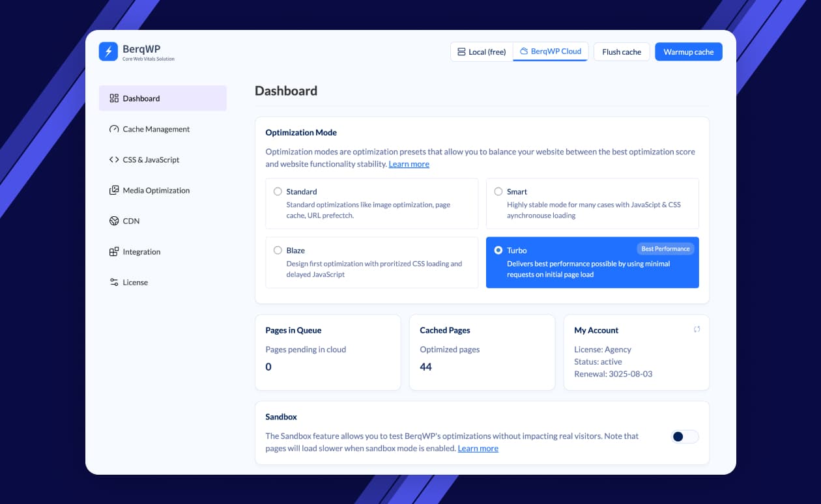The height and width of the screenshot is (504, 821).
Task: Click the Pages pending in cloud label
Action: tap(306, 349)
